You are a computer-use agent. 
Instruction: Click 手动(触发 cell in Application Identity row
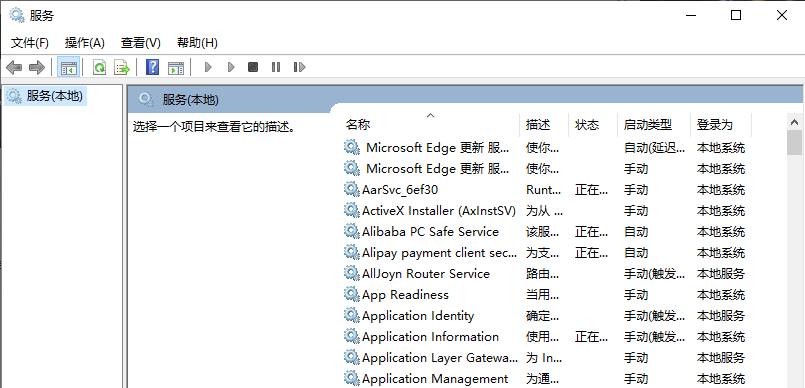pyautogui.click(x=654, y=316)
